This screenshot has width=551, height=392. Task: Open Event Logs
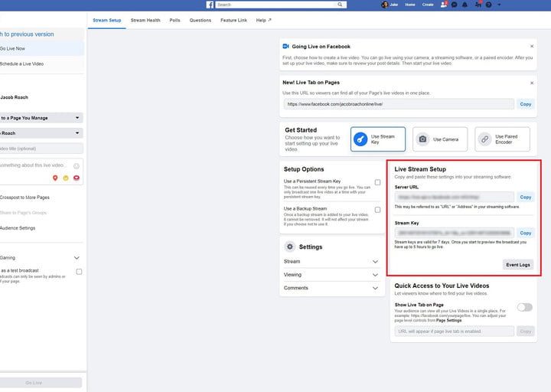coord(517,265)
